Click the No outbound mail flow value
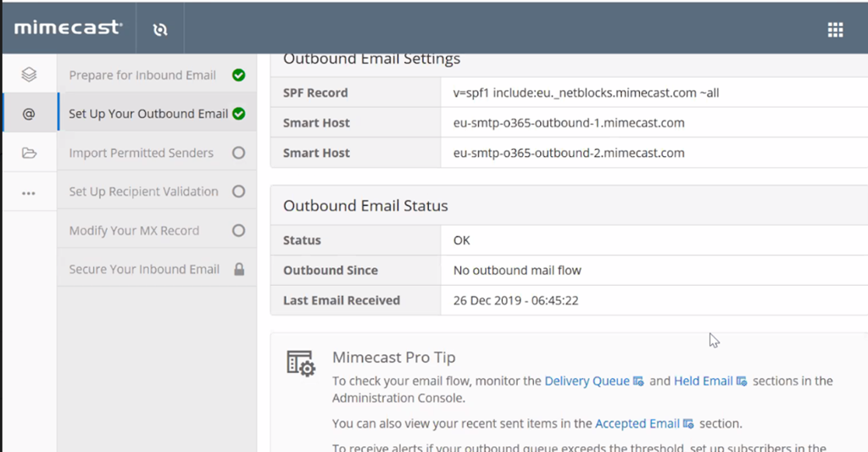 [x=517, y=271]
